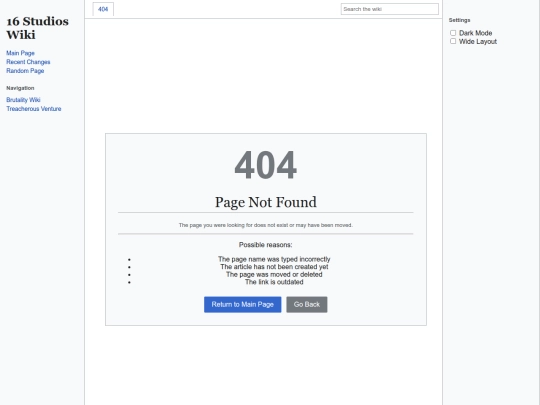The image size is (540, 405).
Task: Click the Settings heading
Action: (459, 20)
